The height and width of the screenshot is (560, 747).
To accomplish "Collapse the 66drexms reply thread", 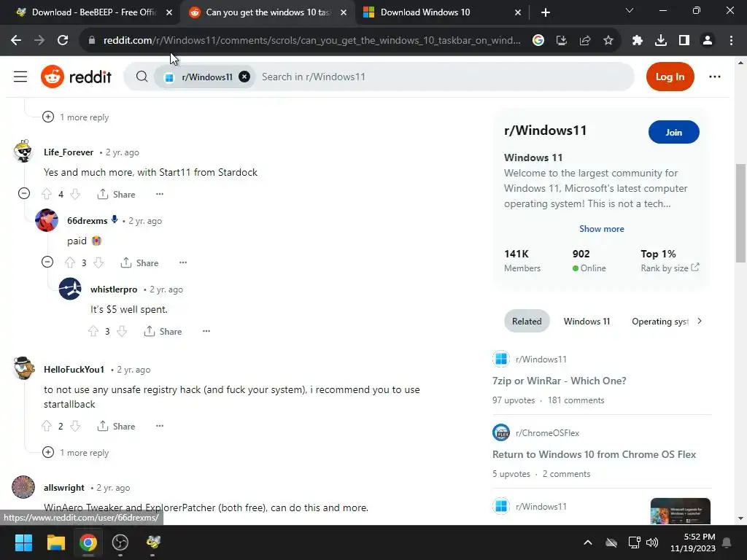I will click(47, 262).
